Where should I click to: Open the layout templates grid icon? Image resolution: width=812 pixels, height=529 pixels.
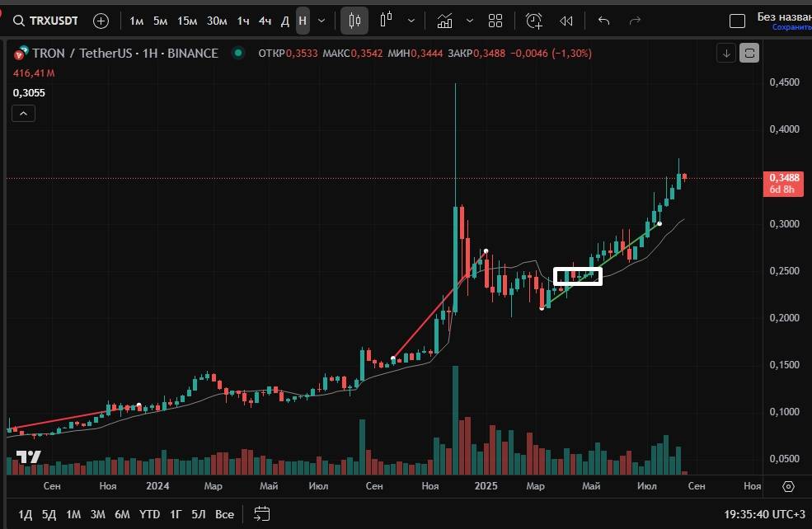[495, 21]
